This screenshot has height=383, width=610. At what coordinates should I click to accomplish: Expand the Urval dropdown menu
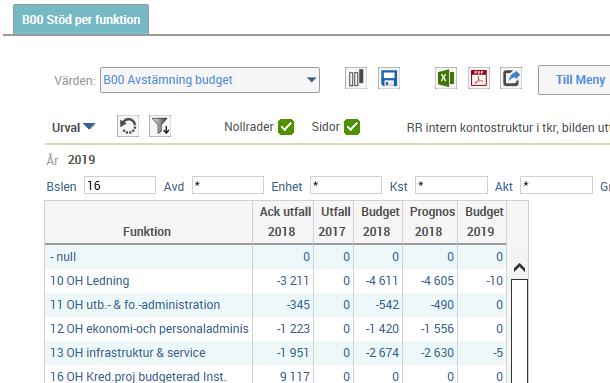[x=73, y=127]
